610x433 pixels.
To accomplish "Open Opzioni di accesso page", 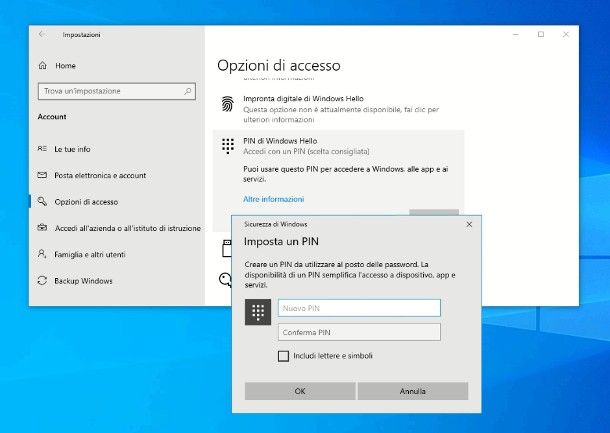I will pos(86,202).
